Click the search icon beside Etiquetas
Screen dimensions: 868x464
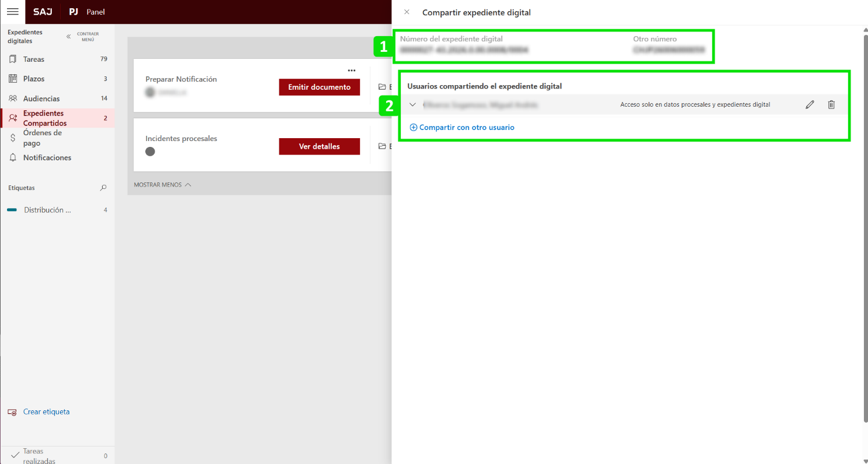(x=103, y=188)
